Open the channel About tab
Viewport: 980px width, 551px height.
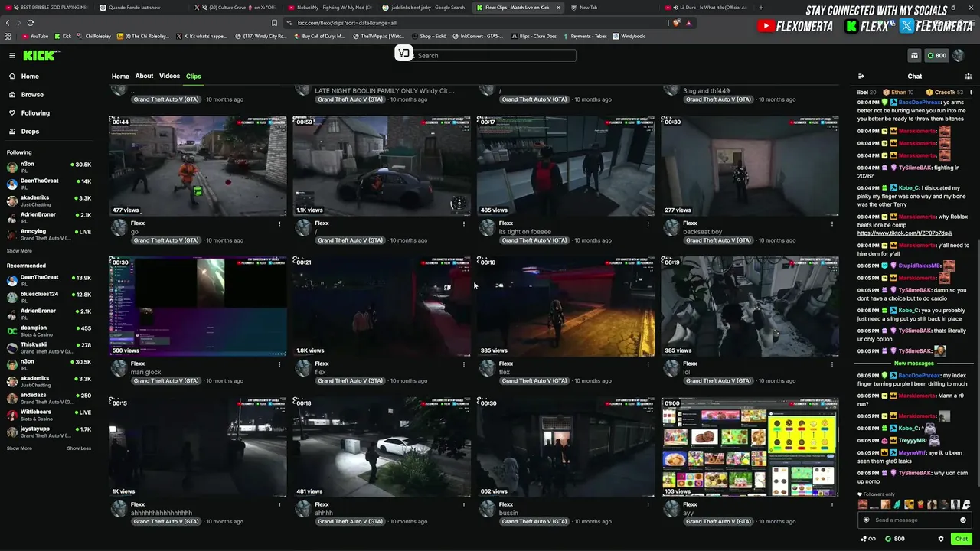(144, 77)
